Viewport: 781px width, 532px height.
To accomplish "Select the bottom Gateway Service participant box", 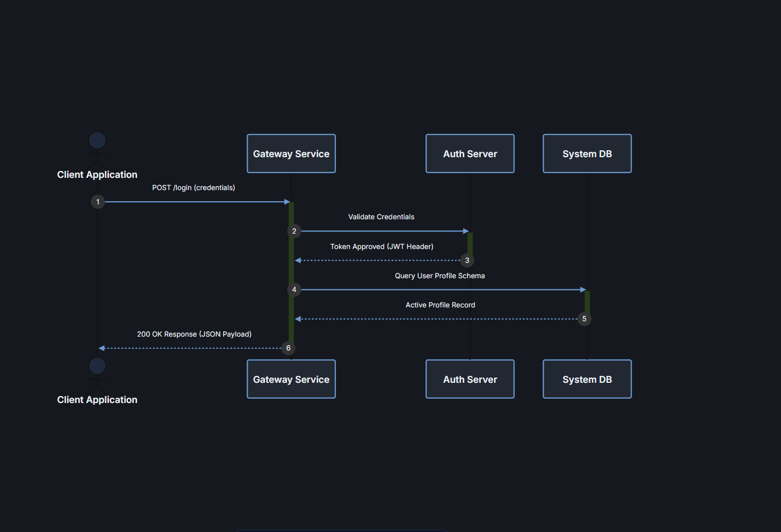I will click(291, 379).
